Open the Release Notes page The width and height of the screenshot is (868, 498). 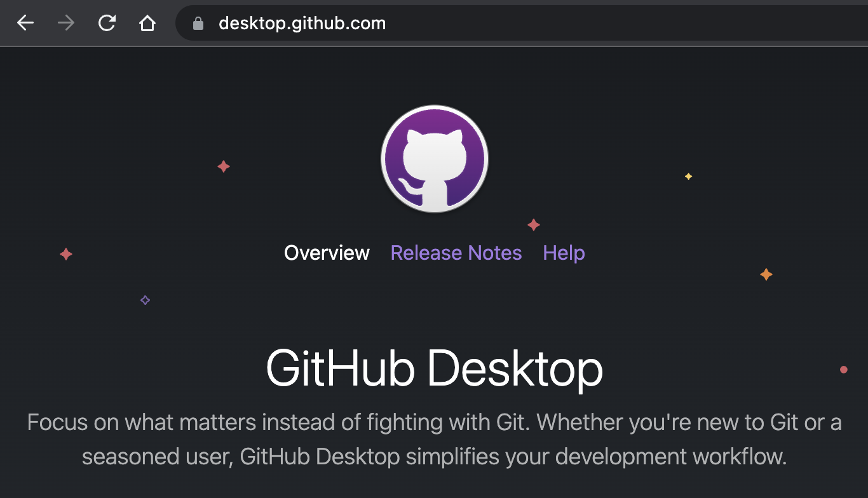point(456,253)
